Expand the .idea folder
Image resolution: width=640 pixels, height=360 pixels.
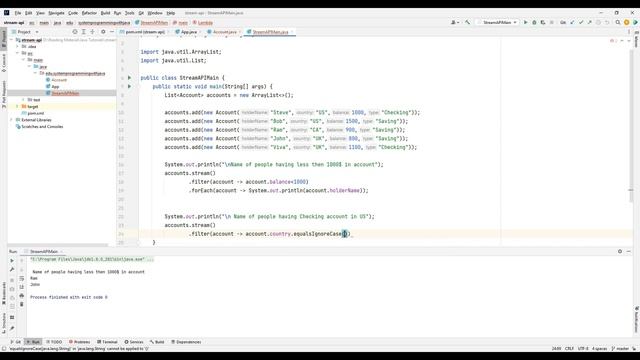pos(18,47)
